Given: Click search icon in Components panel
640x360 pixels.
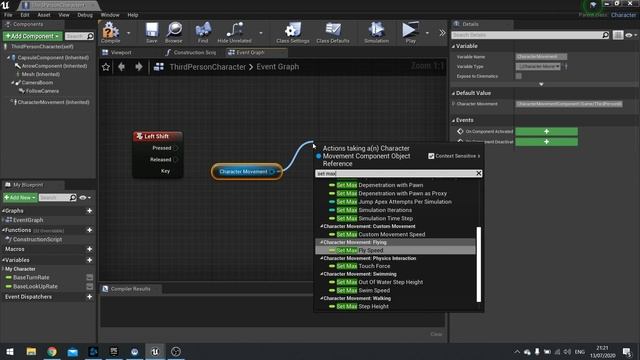Looking at the screenshot, I should pos(90,36).
